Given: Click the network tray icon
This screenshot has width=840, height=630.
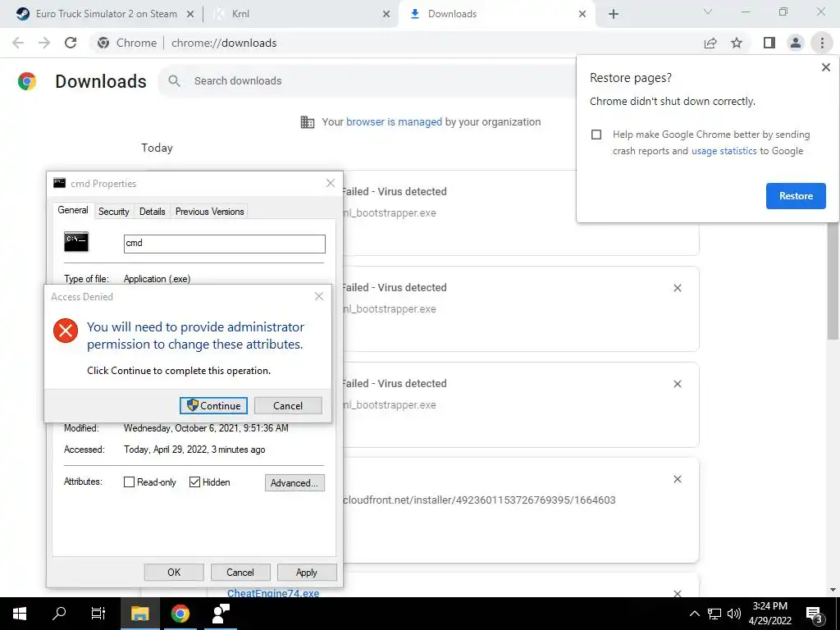Looking at the screenshot, I should 714,614.
